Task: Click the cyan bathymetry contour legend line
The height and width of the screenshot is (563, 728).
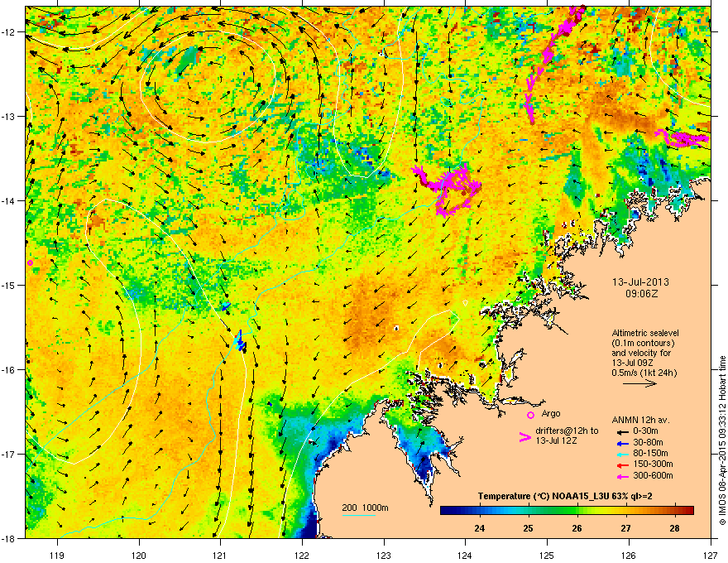Action: [x=359, y=516]
